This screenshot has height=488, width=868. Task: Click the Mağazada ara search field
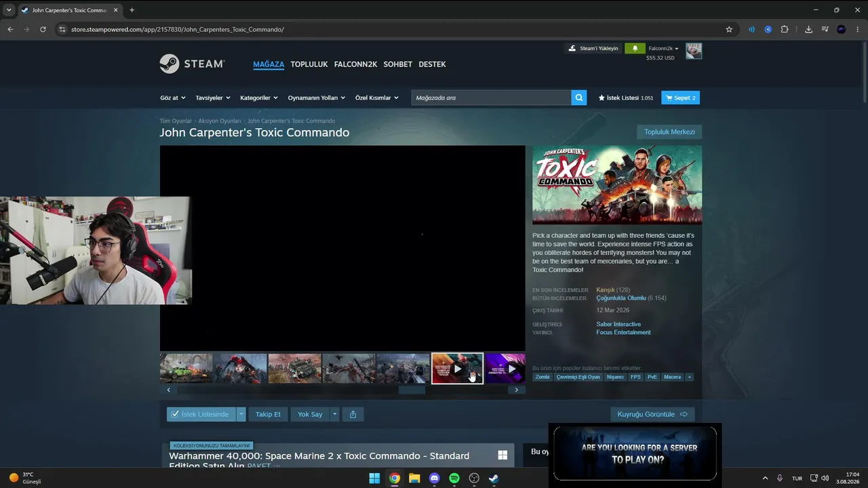pos(491,98)
